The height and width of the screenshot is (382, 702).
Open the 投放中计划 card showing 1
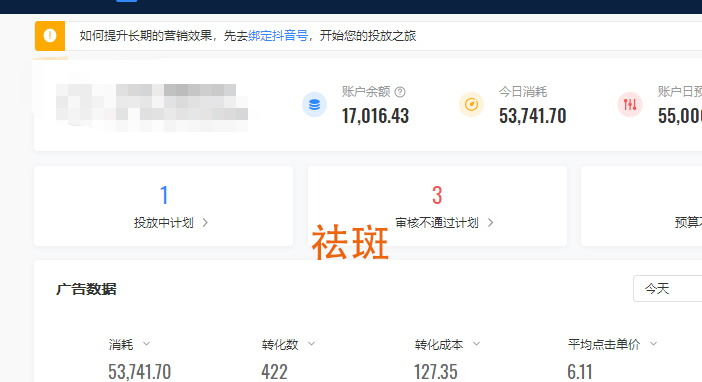pos(163,206)
